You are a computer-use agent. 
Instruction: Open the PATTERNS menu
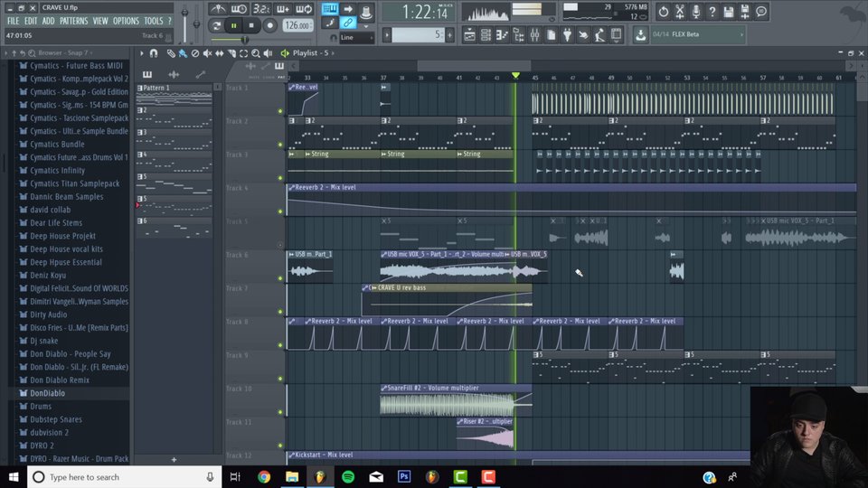click(x=73, y=21)
